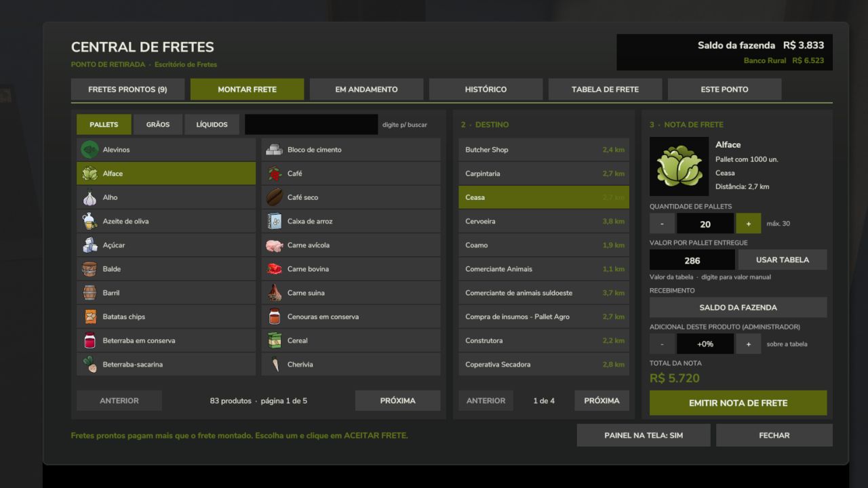The width and height of the screenshot is (868, 488).
Task: Increase pallet quantity with plus button
Action: coord(749,224)
